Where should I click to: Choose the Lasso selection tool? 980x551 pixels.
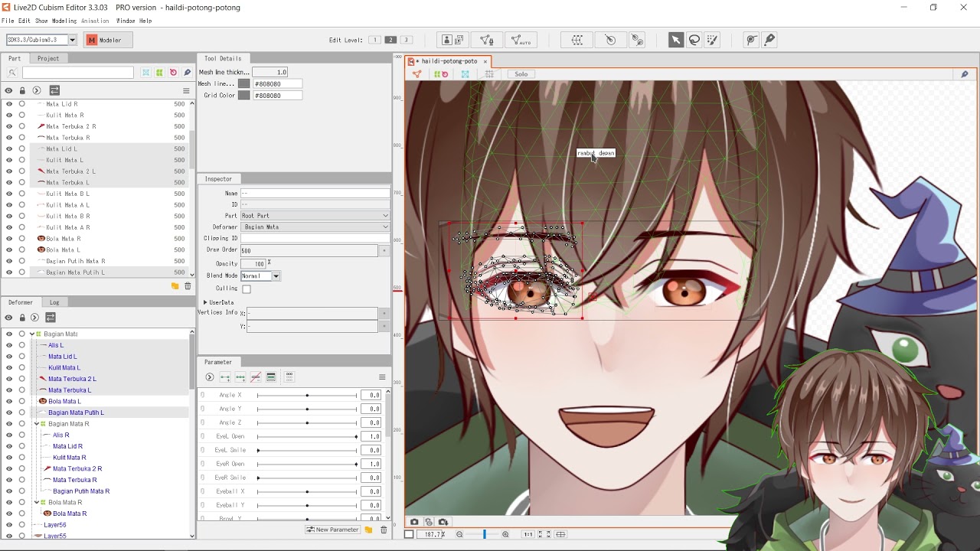click(x=694, y=40)
